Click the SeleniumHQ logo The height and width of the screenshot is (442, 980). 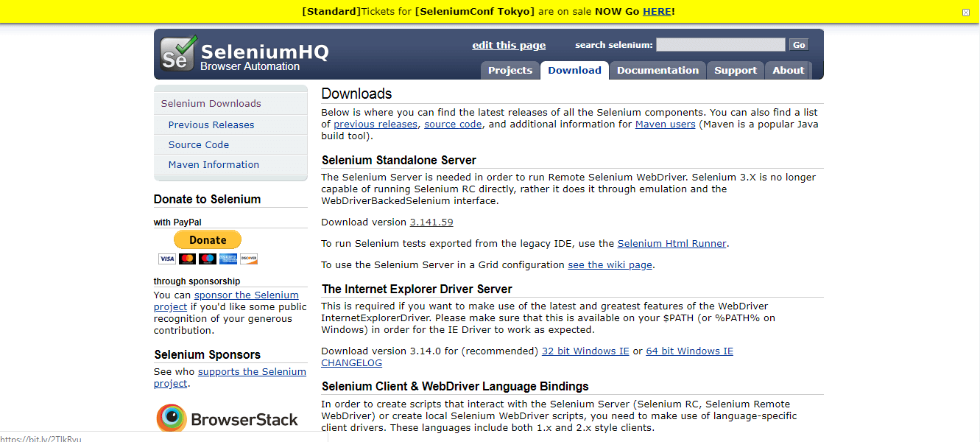244,54
